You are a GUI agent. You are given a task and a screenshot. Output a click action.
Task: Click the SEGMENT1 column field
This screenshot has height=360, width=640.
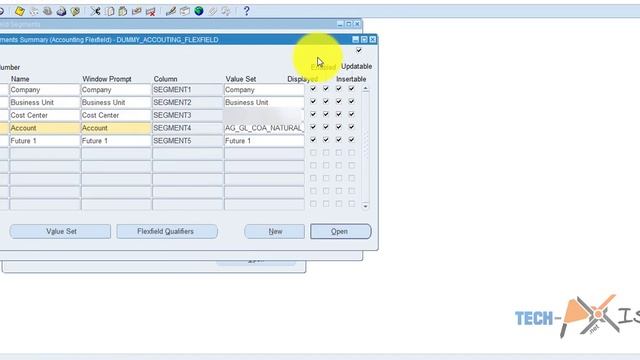(188, 90)
